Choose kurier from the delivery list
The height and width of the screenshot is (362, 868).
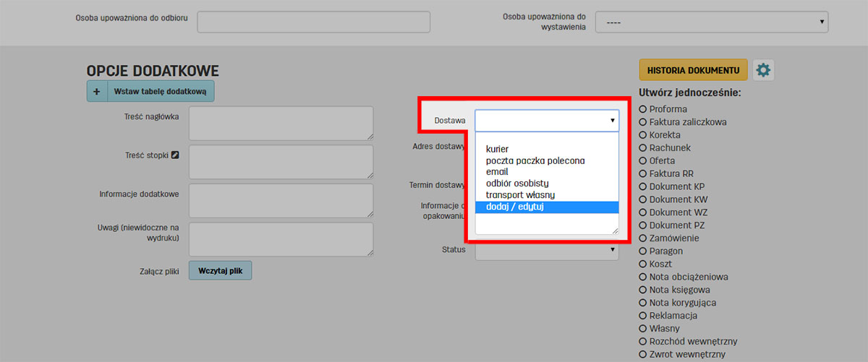point(498,149)
